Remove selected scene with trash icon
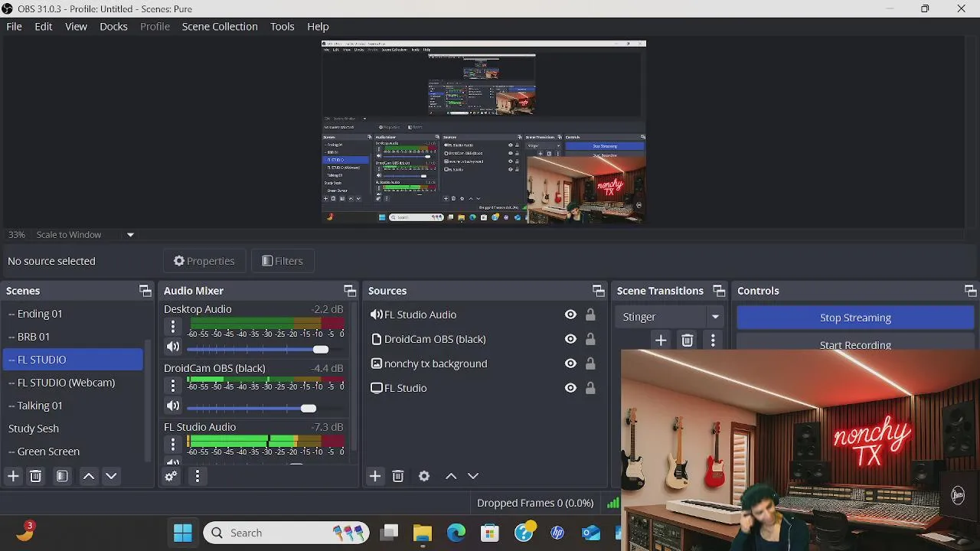Viewport: 980px width, 551px height. point(35,476)
